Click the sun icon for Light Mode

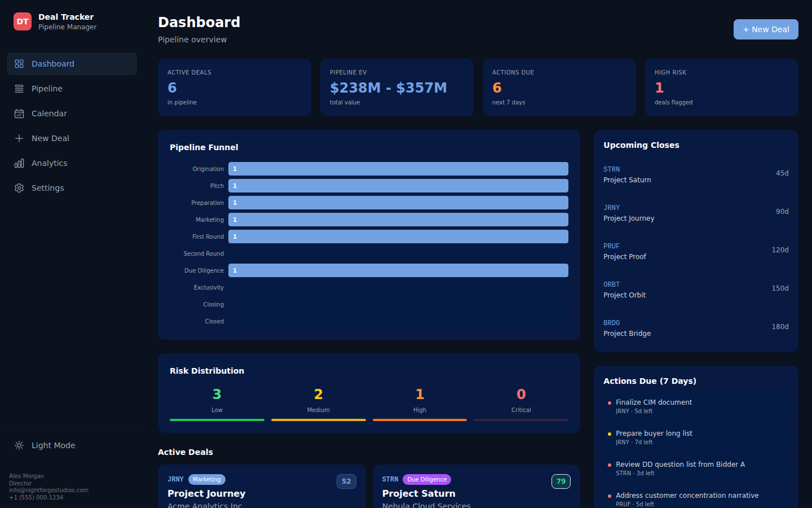pyautogui.click(x=19, y=445)
